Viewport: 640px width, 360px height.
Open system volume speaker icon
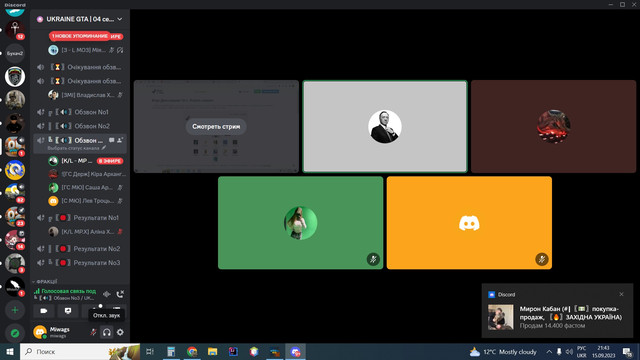point(569,351)
